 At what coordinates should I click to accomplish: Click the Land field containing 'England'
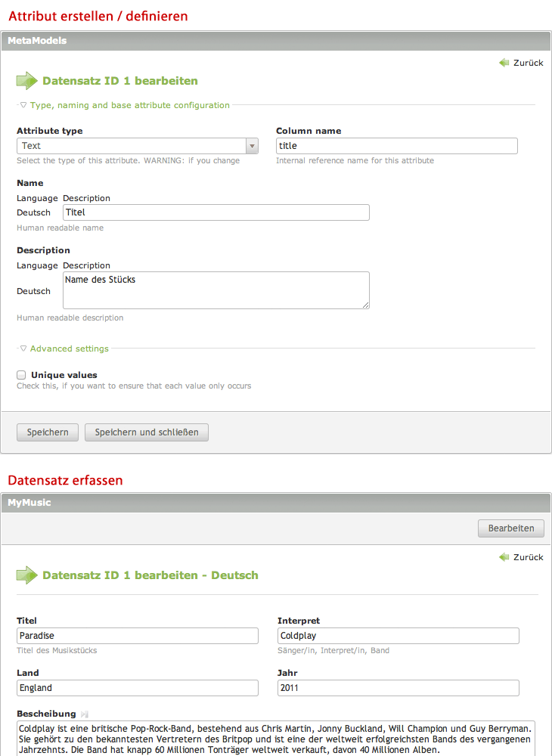click(138, 688)
